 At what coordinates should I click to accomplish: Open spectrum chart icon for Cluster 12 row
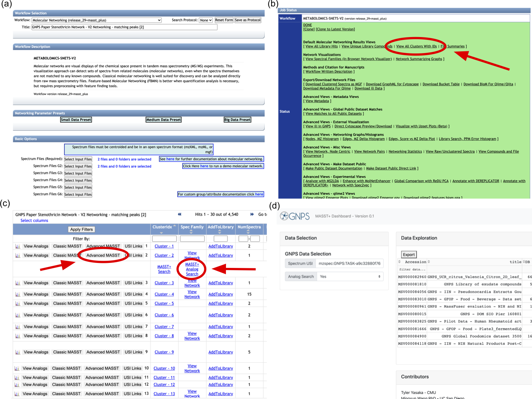[17, 385]
